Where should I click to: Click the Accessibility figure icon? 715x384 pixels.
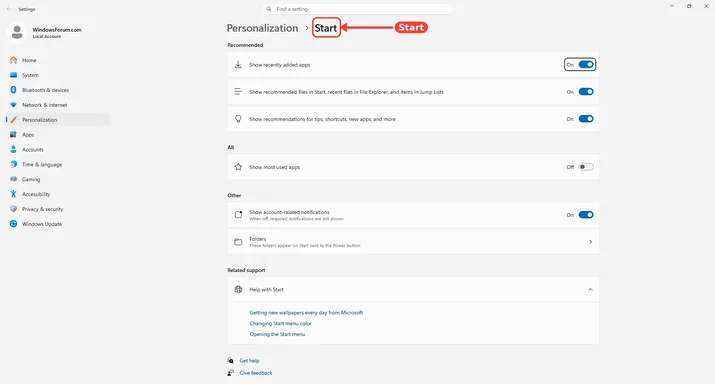point(13,194)
